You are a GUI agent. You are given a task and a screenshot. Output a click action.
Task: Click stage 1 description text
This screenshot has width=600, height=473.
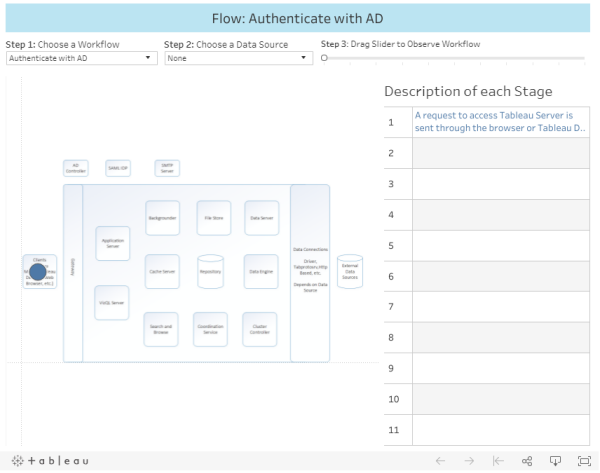500,122
